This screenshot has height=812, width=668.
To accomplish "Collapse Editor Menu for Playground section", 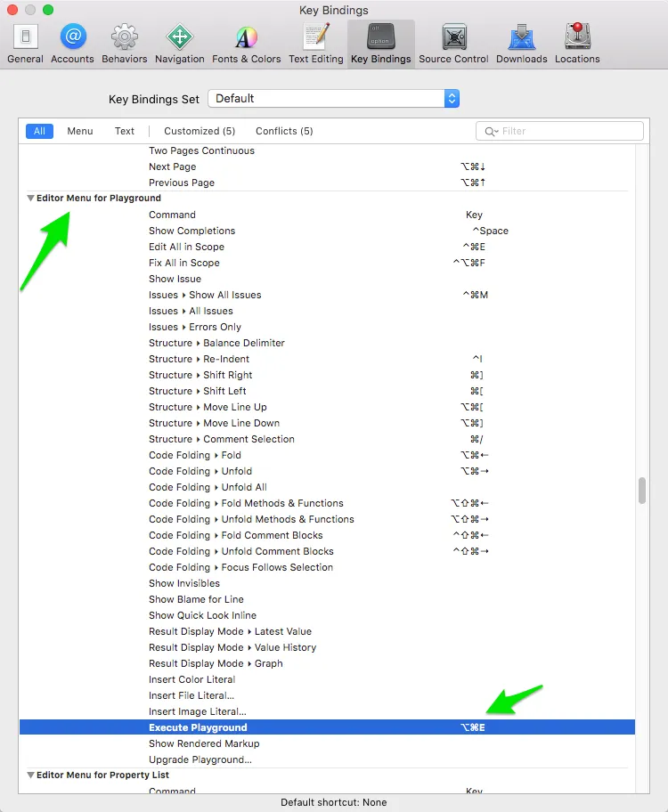I will (30, 199).
